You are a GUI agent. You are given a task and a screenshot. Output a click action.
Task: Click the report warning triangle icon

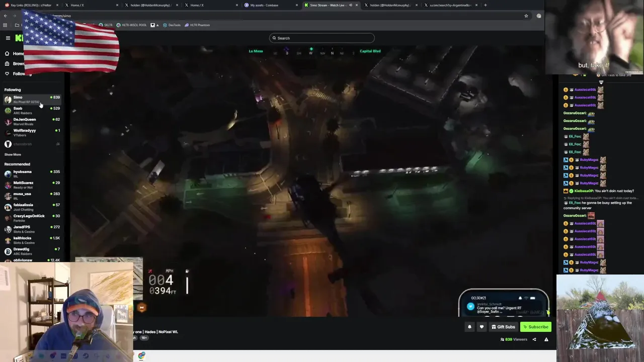(546, 339)
